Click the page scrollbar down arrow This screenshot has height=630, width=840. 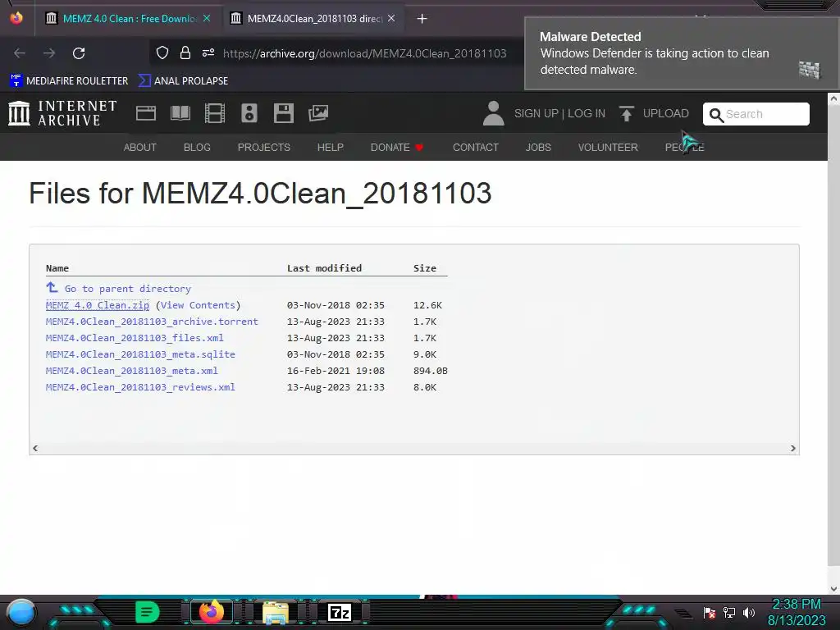click(833, 588)
